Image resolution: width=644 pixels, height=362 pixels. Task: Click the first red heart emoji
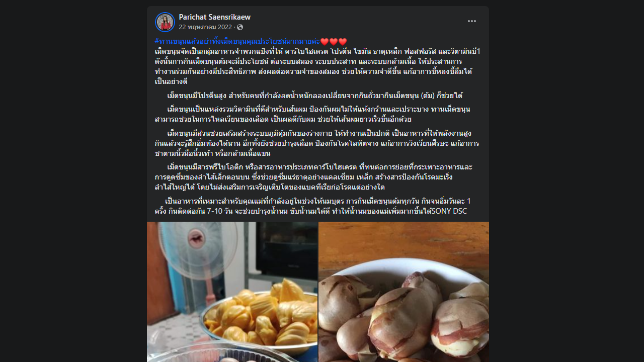pyautogui.click(x=325, y=41)
